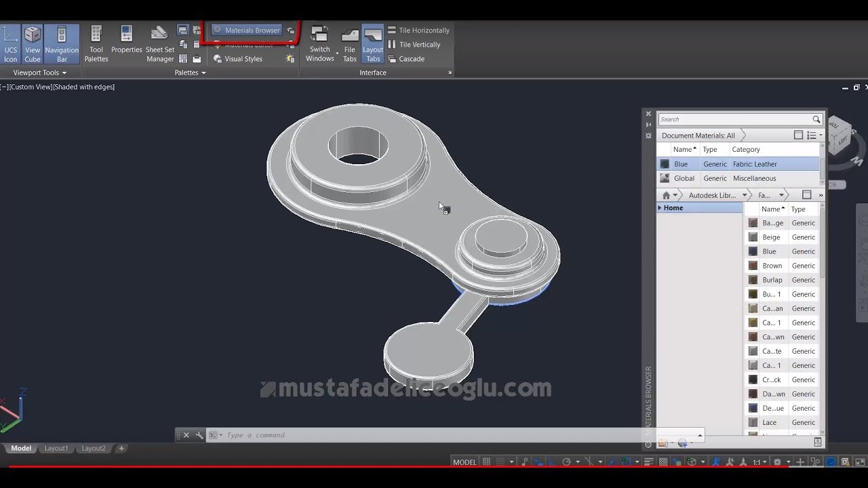Image resolution: width=868 pixels, height=488 pixels.
Task: Click the home icon in library breadcrumb
Action: (x=667, y=195)
